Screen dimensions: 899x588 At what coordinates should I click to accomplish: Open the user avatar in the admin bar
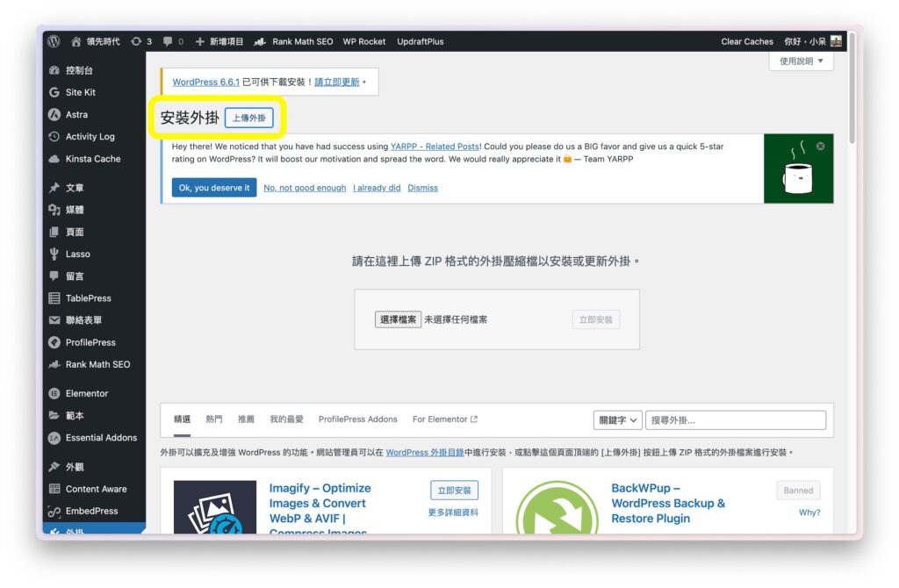(x=836, y=41)
